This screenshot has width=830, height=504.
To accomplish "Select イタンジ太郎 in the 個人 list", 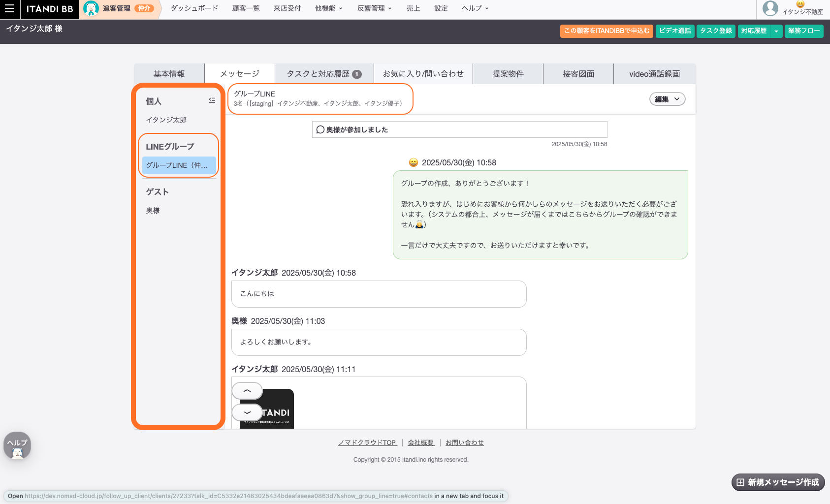I will point(166,120).
